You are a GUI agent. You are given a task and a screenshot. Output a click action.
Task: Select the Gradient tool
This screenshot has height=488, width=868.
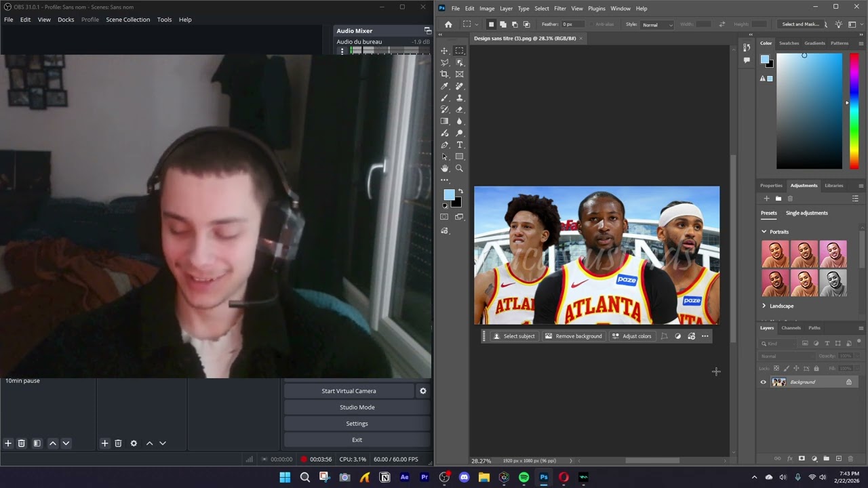445,121
